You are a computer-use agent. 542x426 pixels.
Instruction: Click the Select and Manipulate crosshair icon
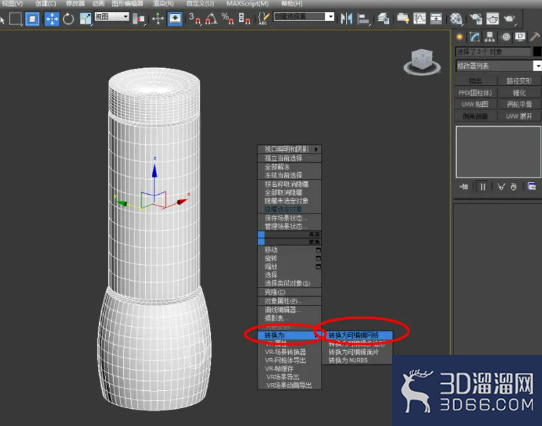[x=158, y=19]
